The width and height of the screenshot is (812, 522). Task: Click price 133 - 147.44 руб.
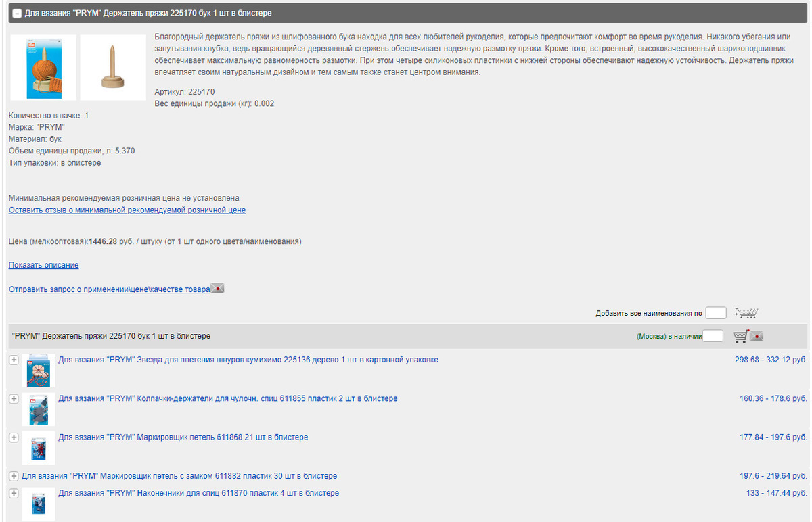777,494
